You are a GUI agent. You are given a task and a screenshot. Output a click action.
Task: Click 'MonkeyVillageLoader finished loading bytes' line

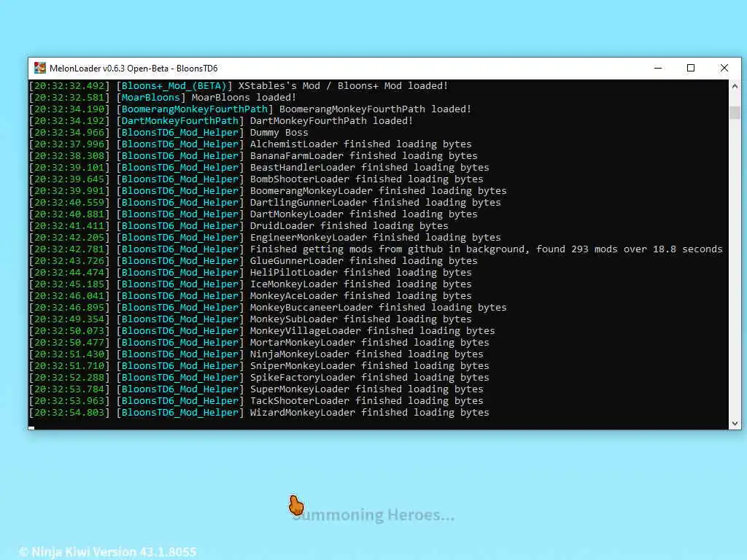click(x=373, y=330)
